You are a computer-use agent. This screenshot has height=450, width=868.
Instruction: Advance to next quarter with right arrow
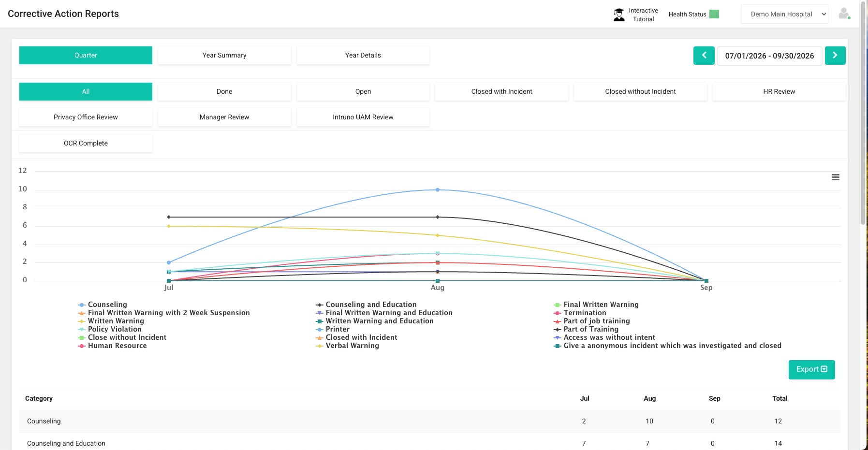pos(835,56)
